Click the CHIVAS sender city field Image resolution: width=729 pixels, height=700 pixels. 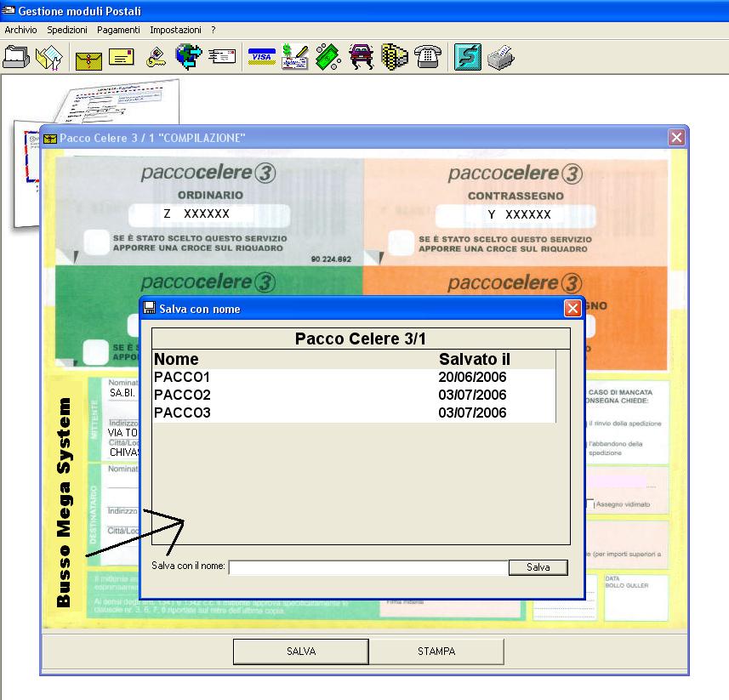tap(123, 452)
